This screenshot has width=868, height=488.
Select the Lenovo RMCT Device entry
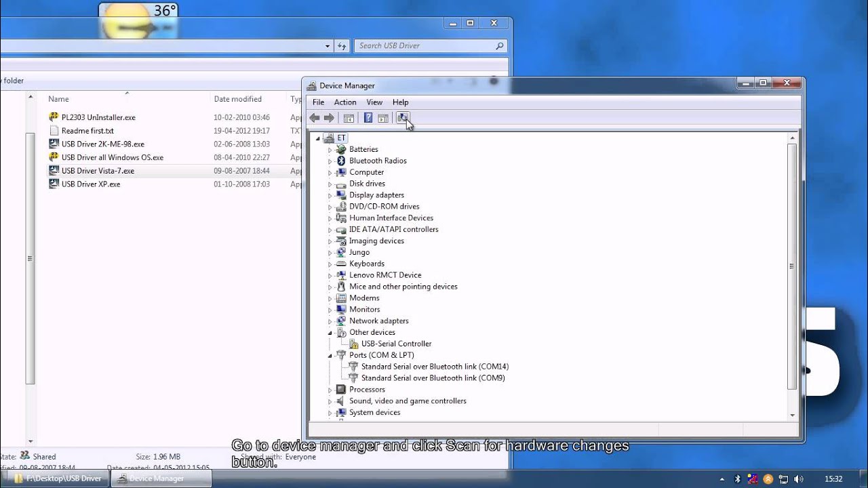tap(385, 275)
